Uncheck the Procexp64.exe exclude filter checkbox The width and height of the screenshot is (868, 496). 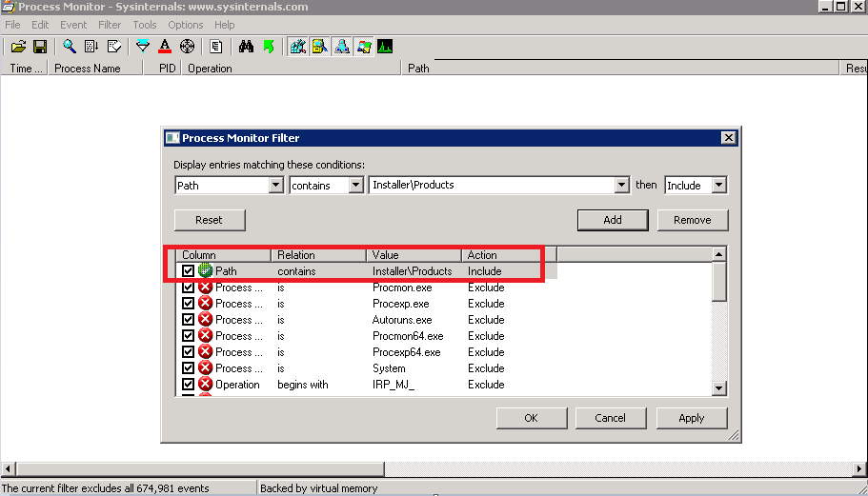[189, 351]
